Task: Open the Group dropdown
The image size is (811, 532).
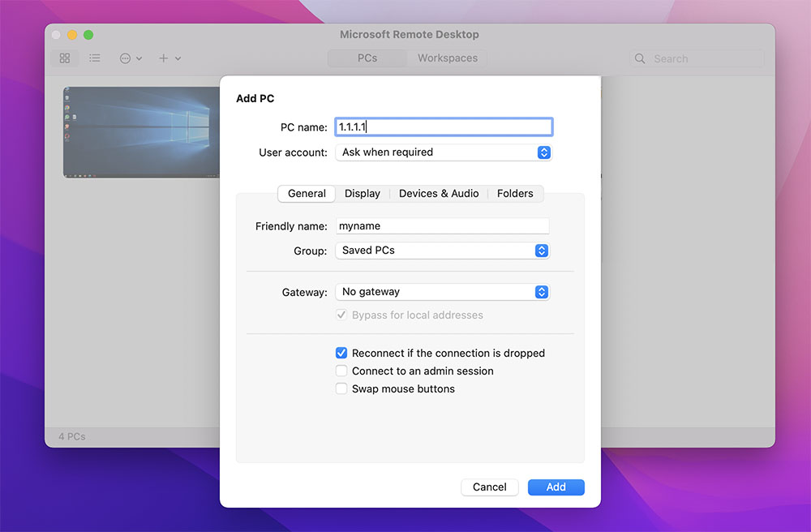Action: tap(442, 251)
